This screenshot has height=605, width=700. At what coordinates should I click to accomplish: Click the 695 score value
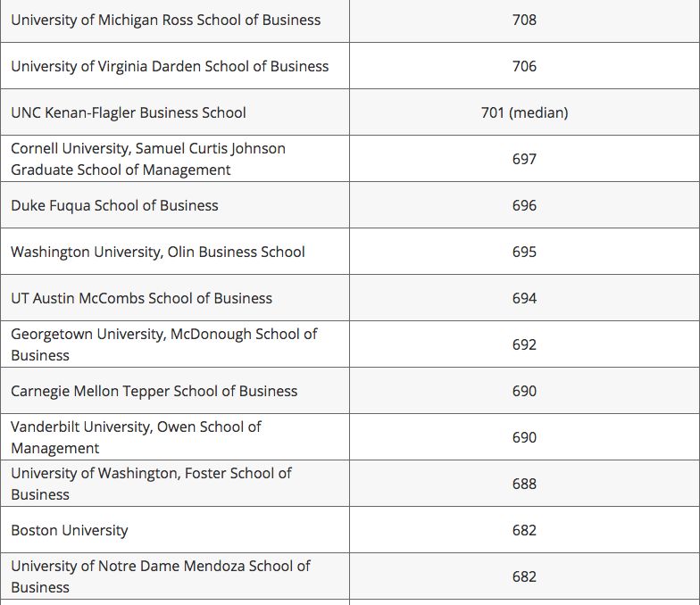pos(524,252)
